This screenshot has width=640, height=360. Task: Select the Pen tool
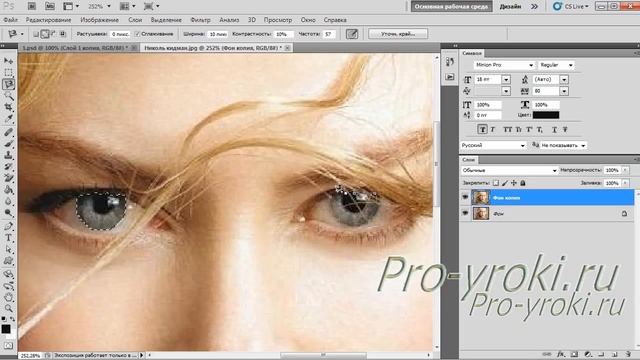(8, 226)
